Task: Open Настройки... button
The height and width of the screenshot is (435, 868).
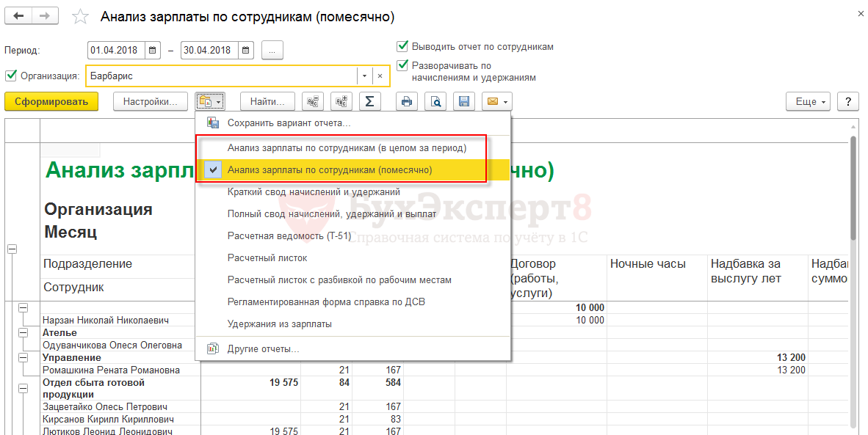Action: point(150,102)
